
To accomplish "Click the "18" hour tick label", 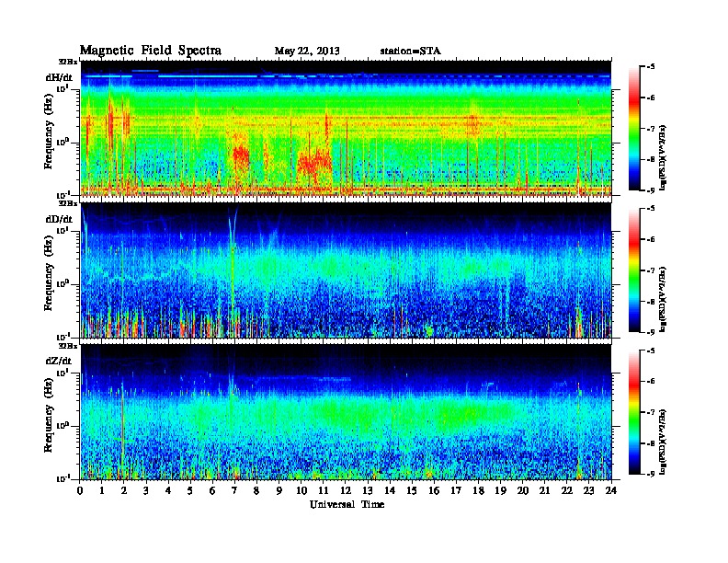I will click(x=479, y=490).
